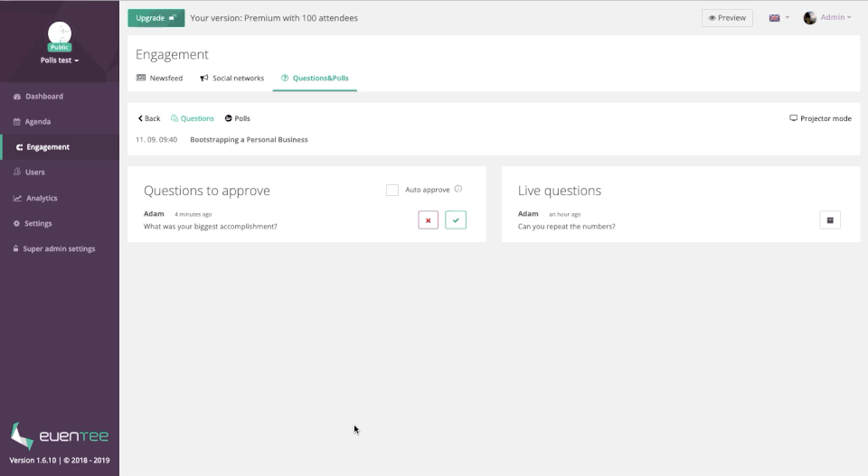Go Back to the previous page
Screen dimensions: 868x476
coord(149,118)
